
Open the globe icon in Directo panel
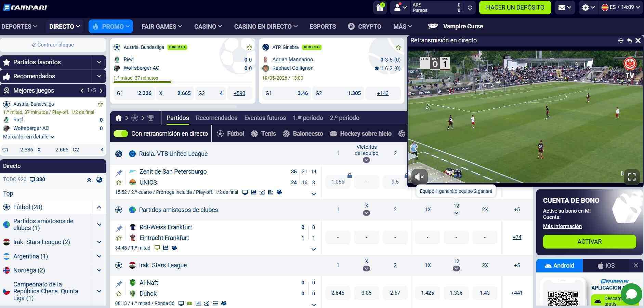[x=99, y=180]
